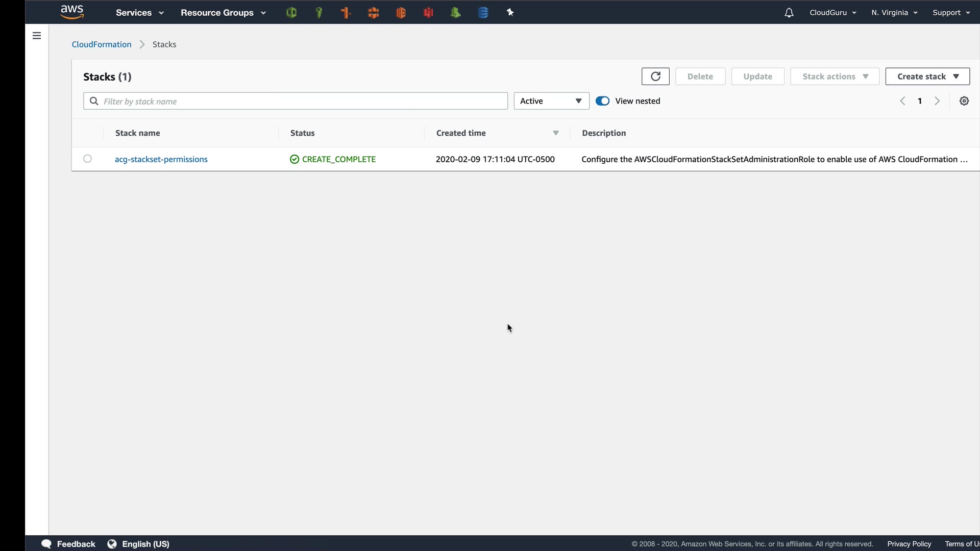Open the Create stack dropdown
The width and height of the screenshot is (980, 551).
(x=927, y=77)
